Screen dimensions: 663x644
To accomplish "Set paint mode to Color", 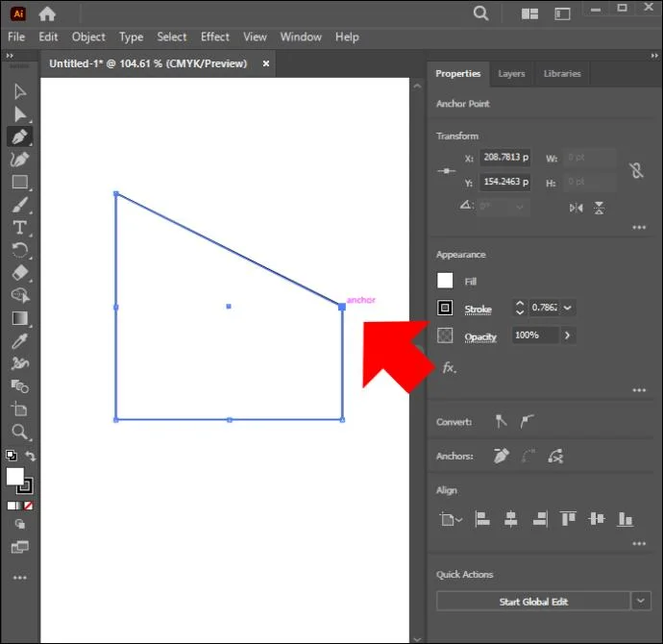I will (x=11, y=506).
